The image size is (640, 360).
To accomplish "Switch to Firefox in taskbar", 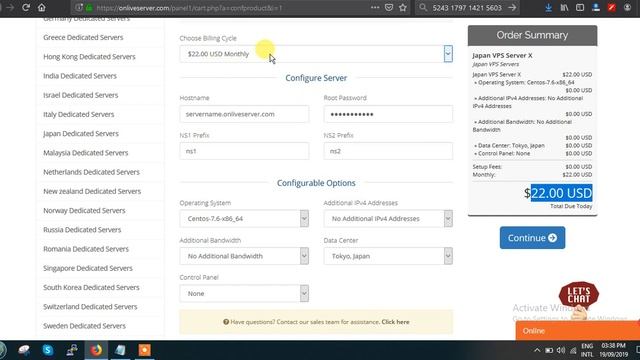I will pos(96,350).
